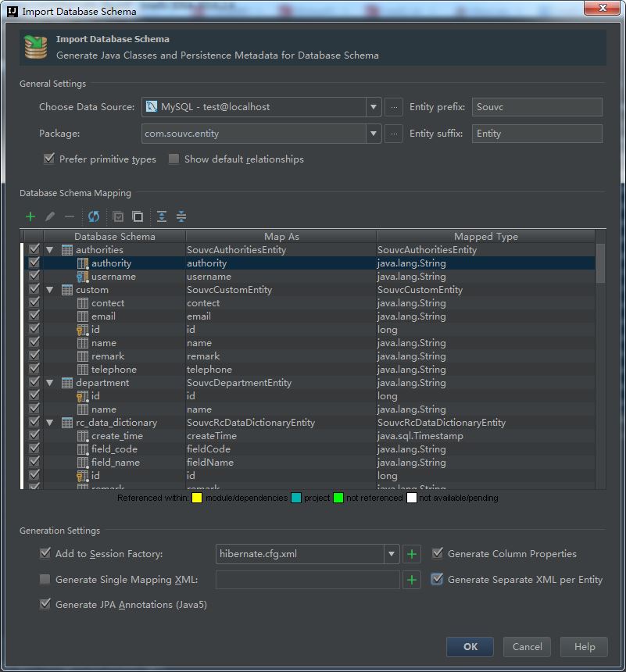626x672 pixels.
Task: Click the Unselect All toolbar icon
Action: pos(138,216)
